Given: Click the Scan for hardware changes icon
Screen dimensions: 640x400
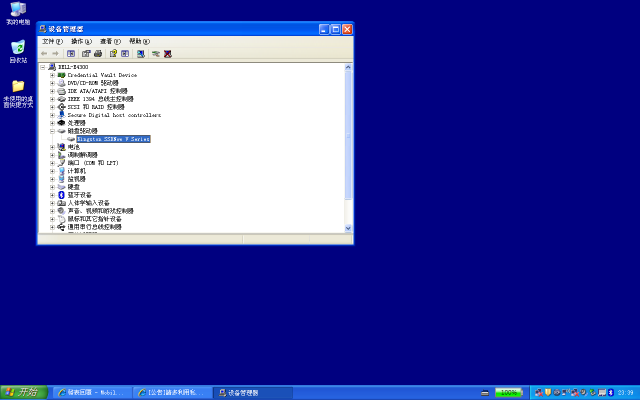Looking at the screenshot, I should [x=141, y=53].
